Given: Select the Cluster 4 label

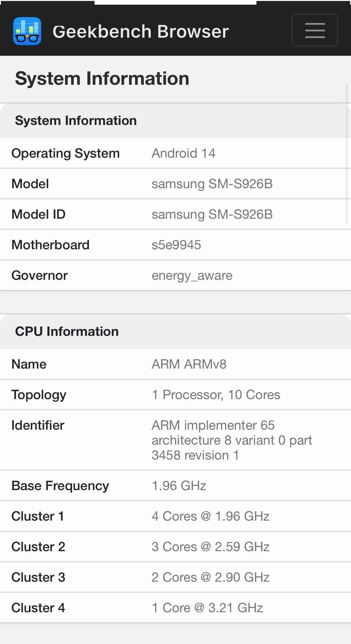Looking at the screenshot, I should coord(38,608).
